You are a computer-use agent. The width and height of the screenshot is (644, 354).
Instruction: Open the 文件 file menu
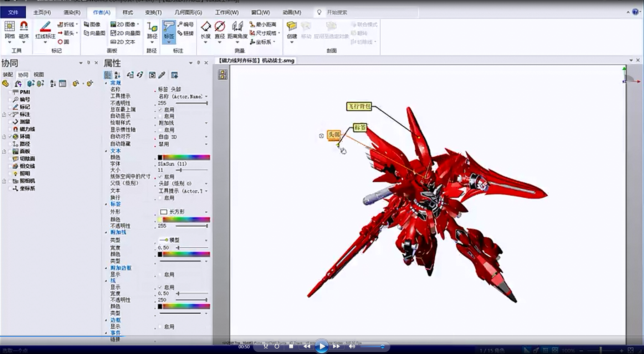pos(13,12)
